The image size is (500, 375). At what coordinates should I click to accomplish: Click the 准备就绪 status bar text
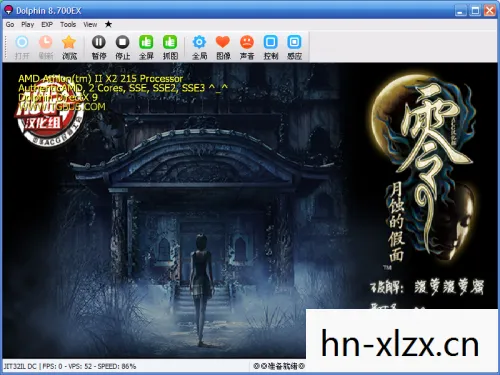coord(279,366)
